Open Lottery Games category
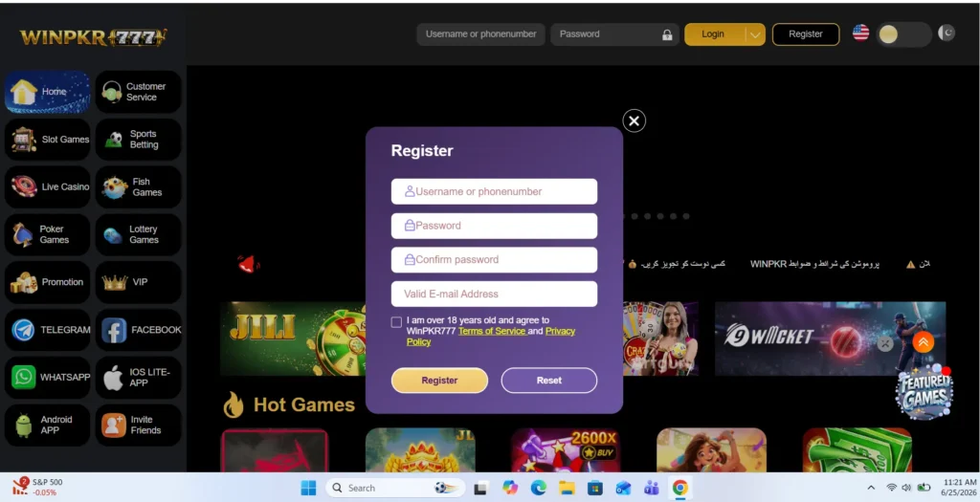 [x=139, y=234]
